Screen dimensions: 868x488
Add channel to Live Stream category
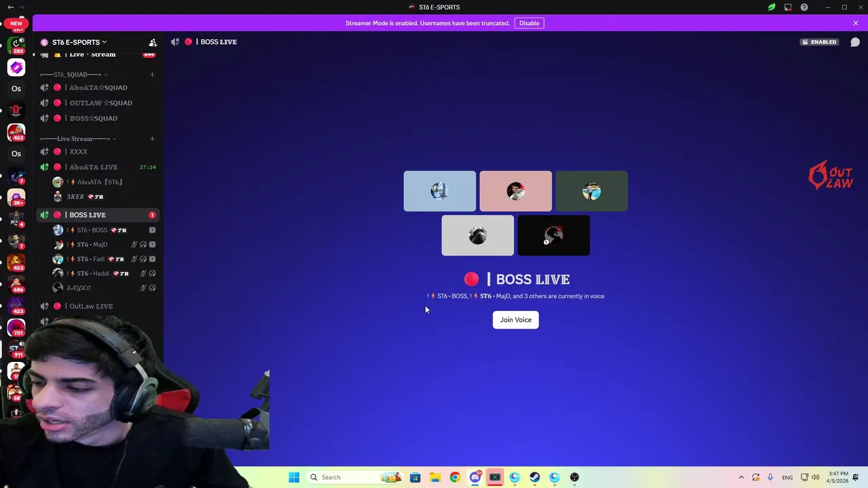tap(152, 139)
